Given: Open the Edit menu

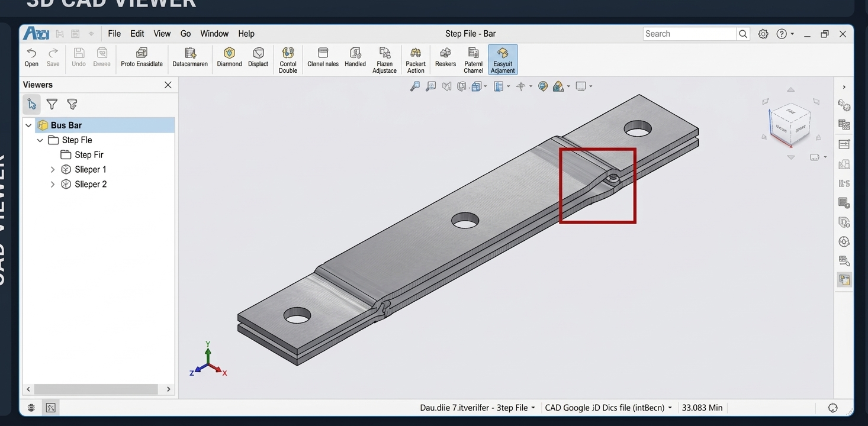Looking at the screenshot, I should click(137, 34).
